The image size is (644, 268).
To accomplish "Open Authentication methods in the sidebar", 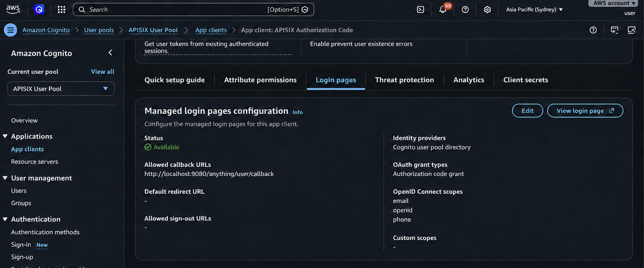I will (x=45, y=232).
